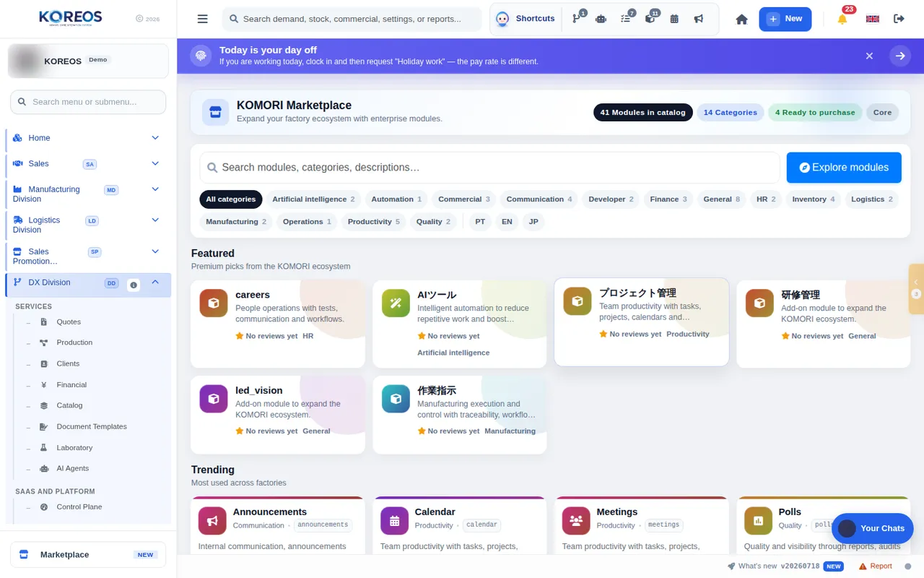
Task: Filter modules by Automation category
Action: [396, 199]
